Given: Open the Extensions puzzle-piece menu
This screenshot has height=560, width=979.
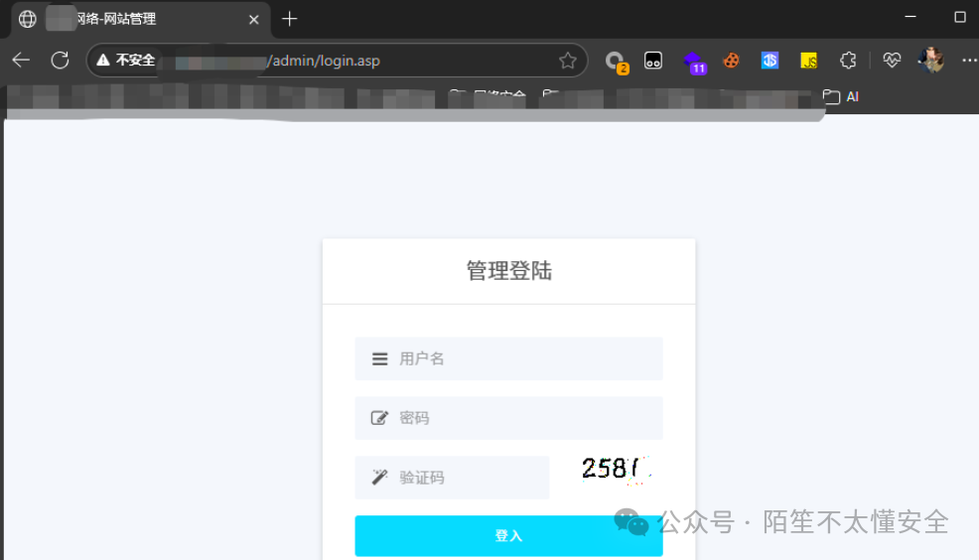Looking at the screenshot, I should tap(848, 61).
